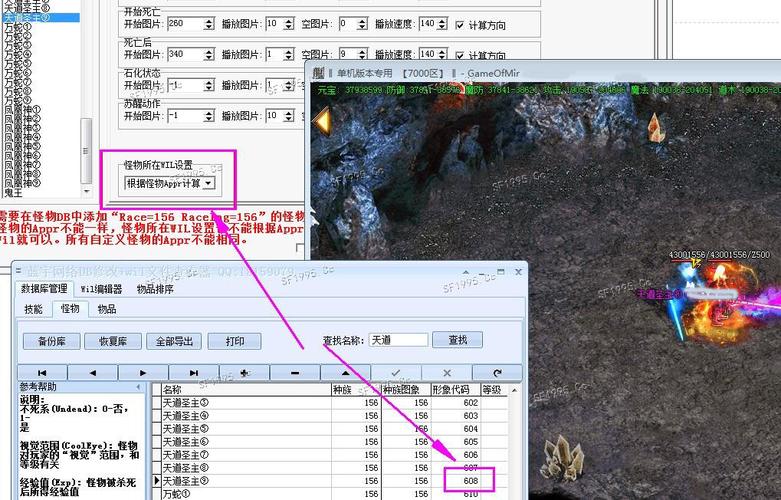Click spinner of 死亡后 开始图片 340
The height and width of the screenshot is (500, 781).
pos(209,54)
